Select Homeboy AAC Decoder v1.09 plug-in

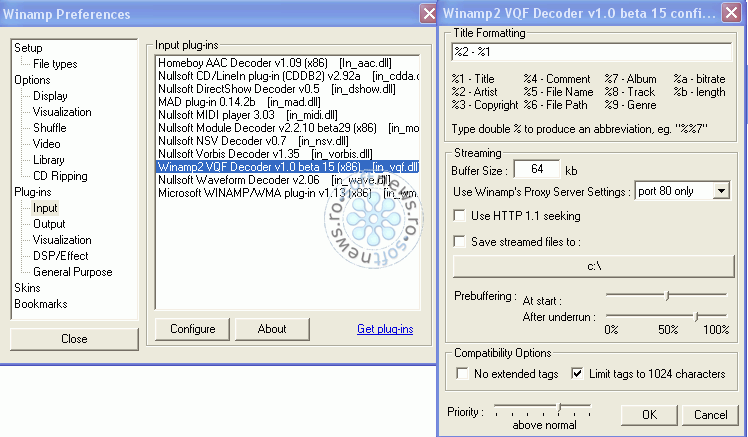[x=288, y=63]
